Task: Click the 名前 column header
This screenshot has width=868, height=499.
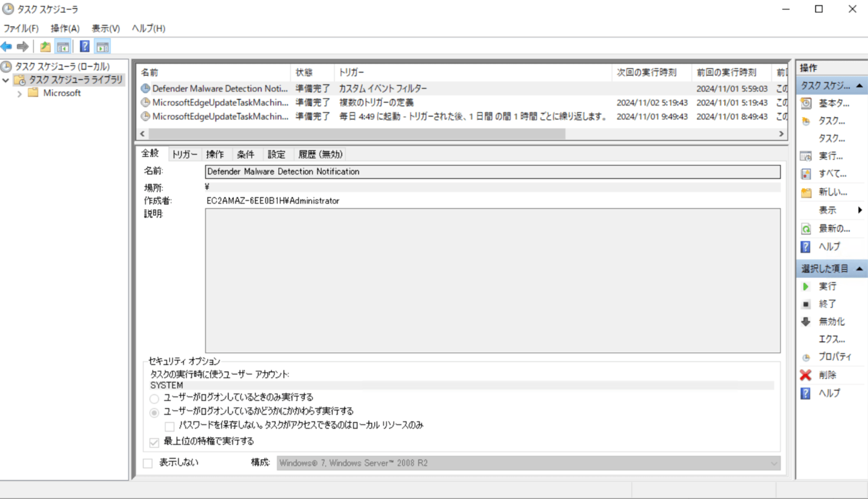Action: [x=214, y=73]
